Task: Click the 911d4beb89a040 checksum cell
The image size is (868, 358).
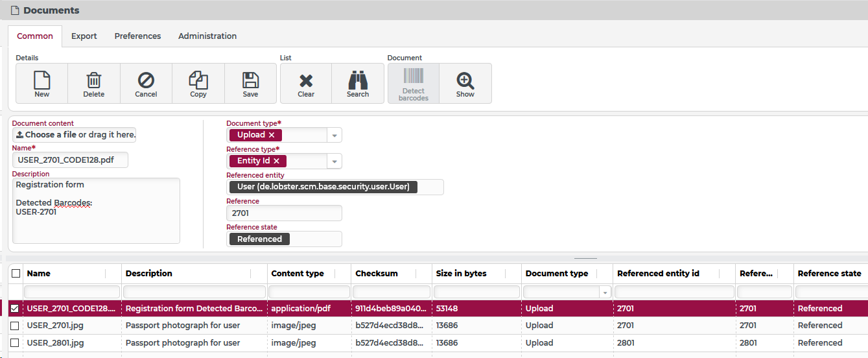Action: coord(392,309)
